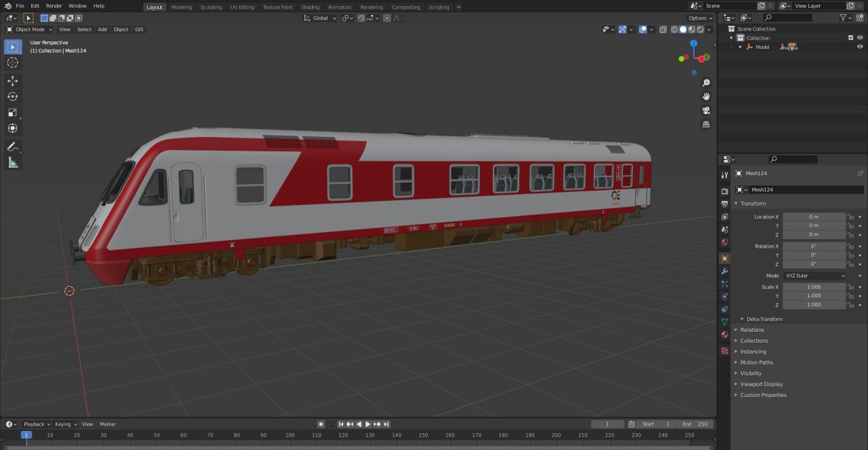This screenshot has width=868, height=450.
Task: Select the Annotate tool
Action: pyautogui.click(x=12, y=147)
